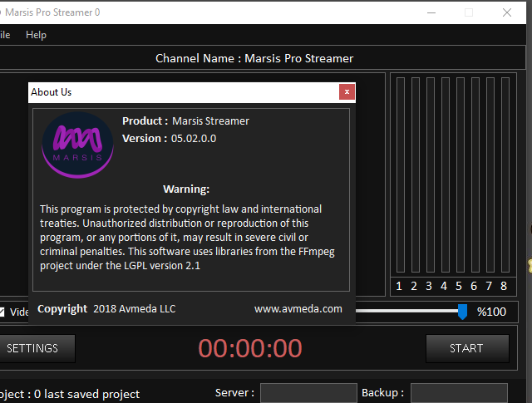Screen dimensions: 532x403
Task: Close the About Us dialog
Action: click(347, 92)
